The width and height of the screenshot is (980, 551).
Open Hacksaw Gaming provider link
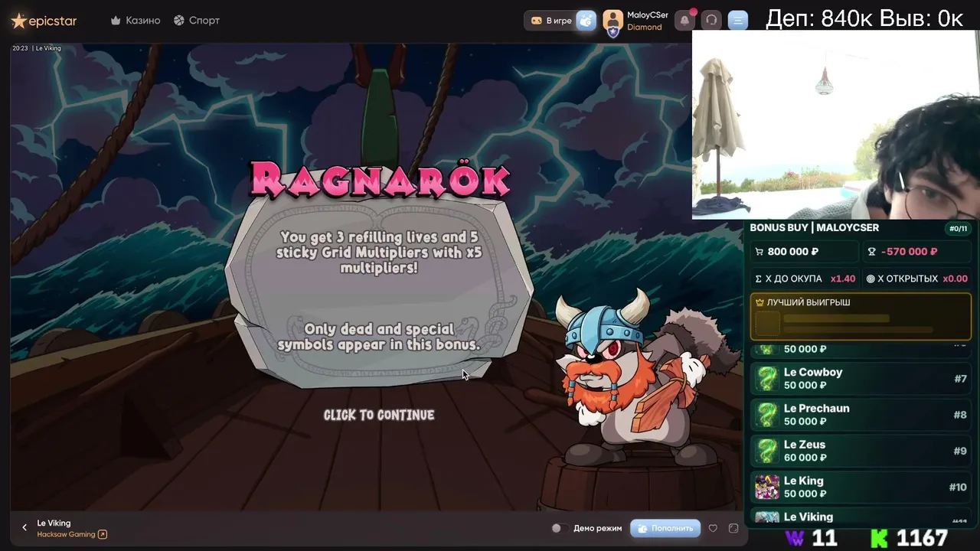67,534
